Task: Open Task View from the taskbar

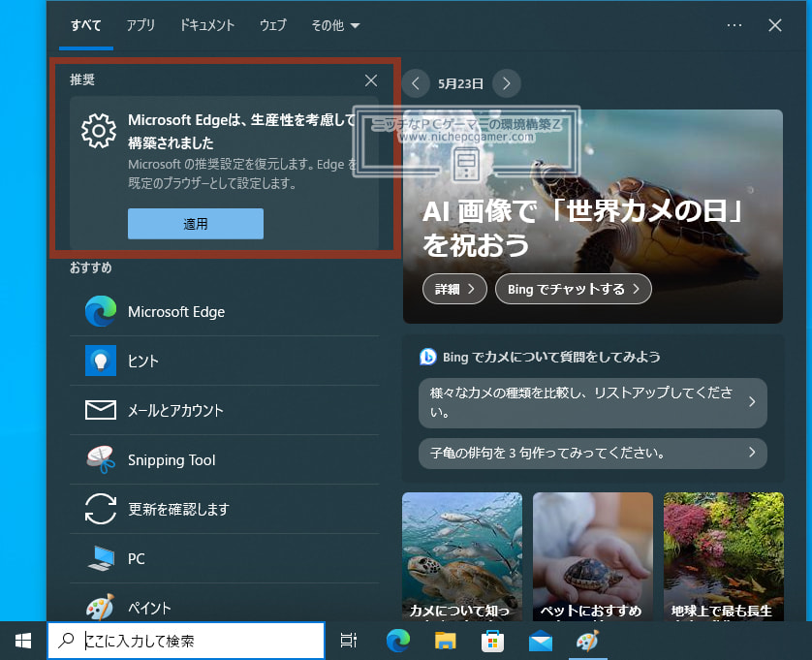Action: point(349,641)
